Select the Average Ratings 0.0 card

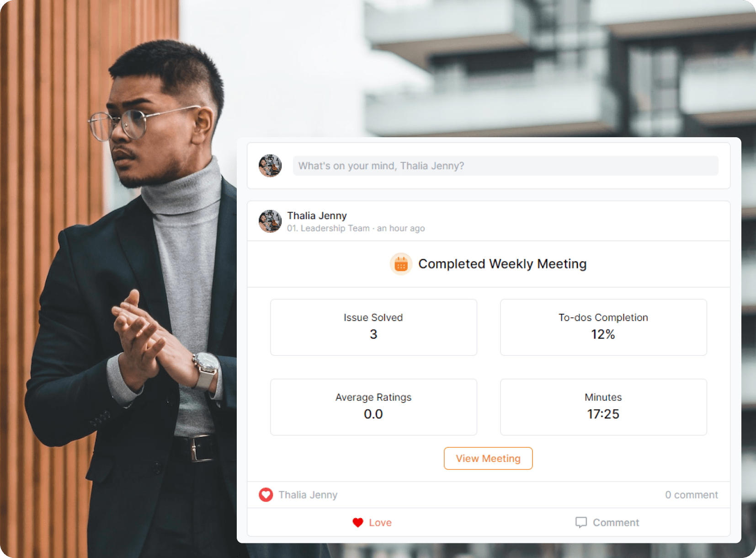[x=373, y=407]
